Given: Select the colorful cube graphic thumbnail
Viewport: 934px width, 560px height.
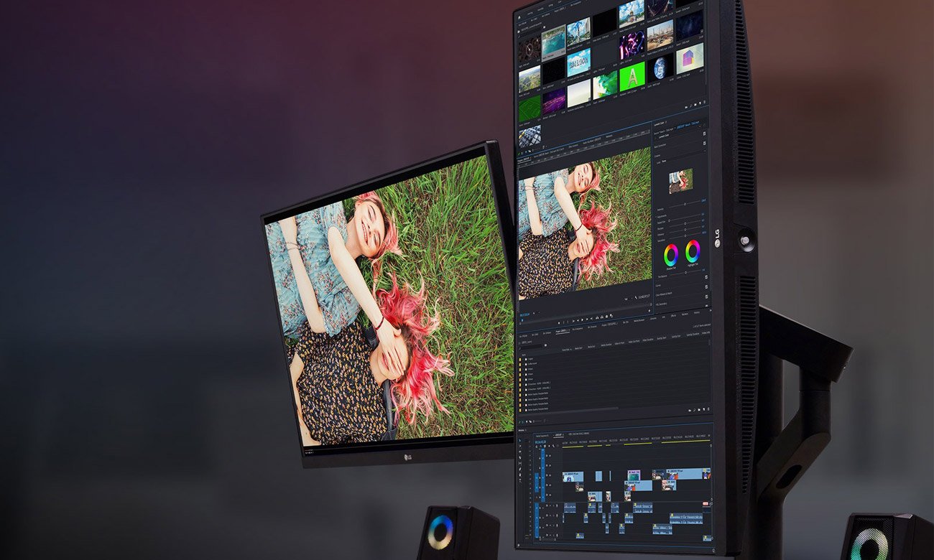Looking at the screenshot, I should click(x=689, y=59).
